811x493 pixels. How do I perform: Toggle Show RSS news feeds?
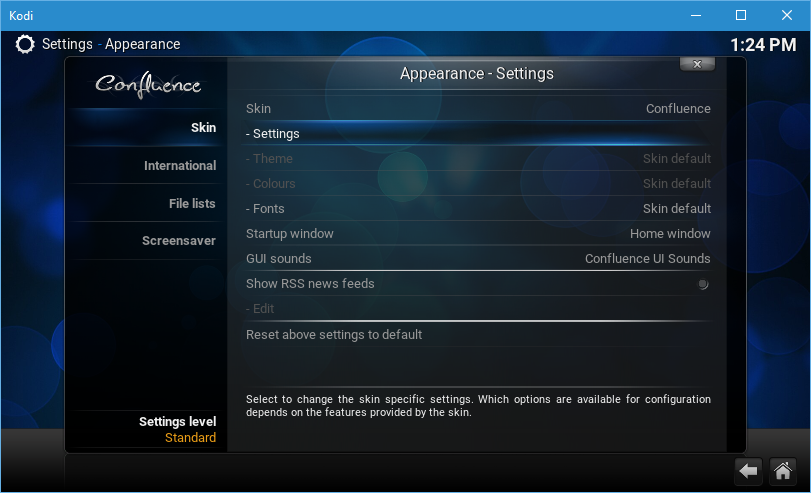(x=703, y=284)
